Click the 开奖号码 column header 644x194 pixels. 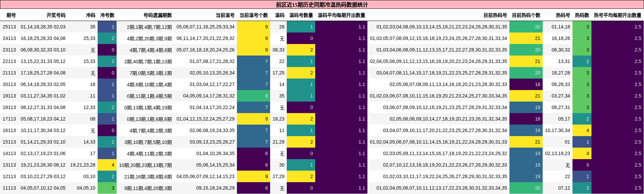56,15
